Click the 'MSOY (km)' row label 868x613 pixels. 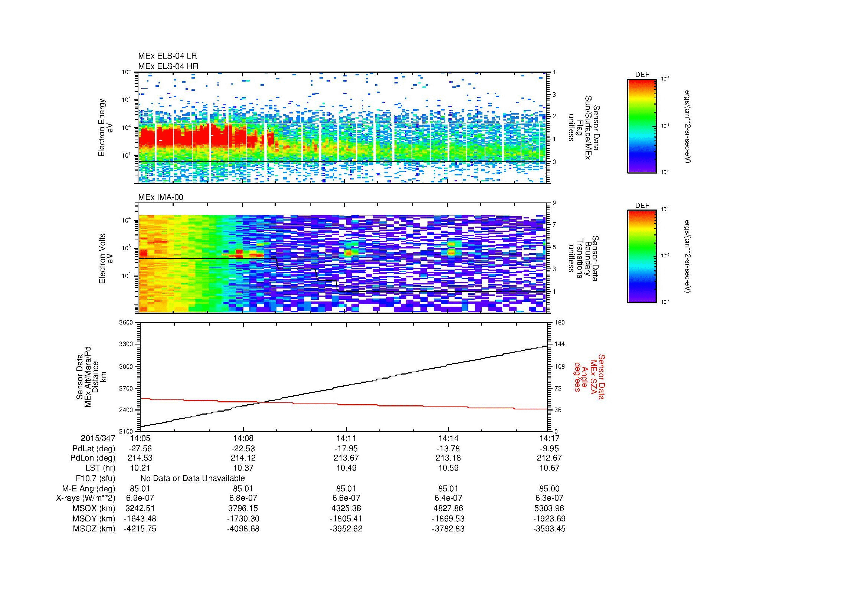[x=94, y=519]
